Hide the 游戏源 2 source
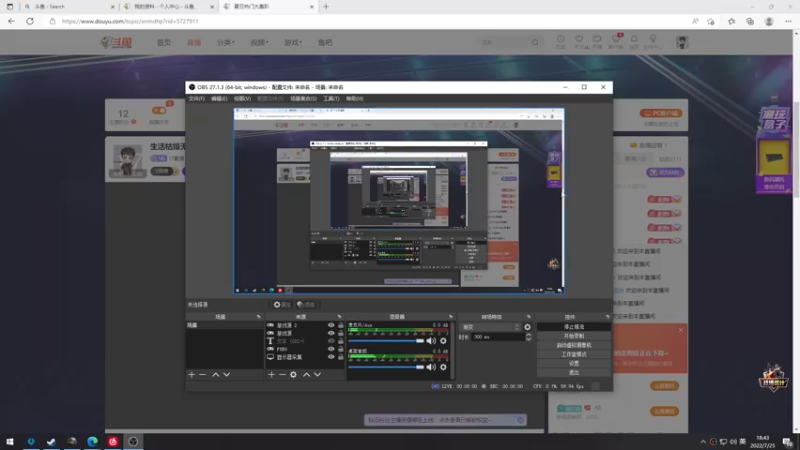 tap(331, 326)
